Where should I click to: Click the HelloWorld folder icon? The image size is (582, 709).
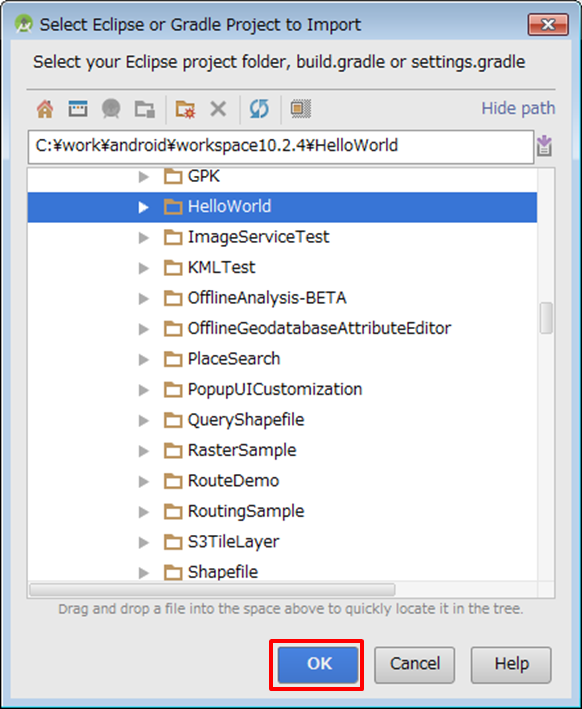pos(173,207)
